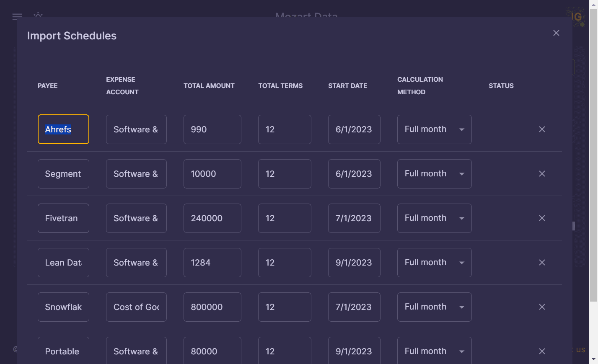Expand Lean Data calculation method dropdown
Image resolution: width=598 pixels, height=364 pixels.
click(x=434, y=263)
